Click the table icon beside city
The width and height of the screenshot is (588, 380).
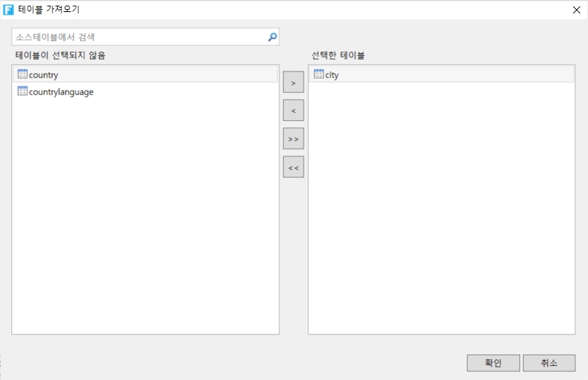tap(318, 74)
